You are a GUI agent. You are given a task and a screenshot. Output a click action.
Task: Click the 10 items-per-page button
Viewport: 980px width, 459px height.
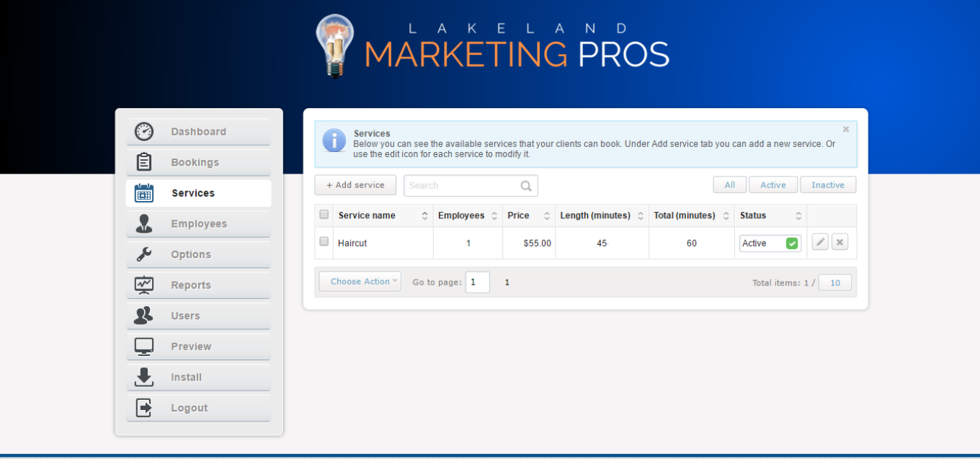834,282
